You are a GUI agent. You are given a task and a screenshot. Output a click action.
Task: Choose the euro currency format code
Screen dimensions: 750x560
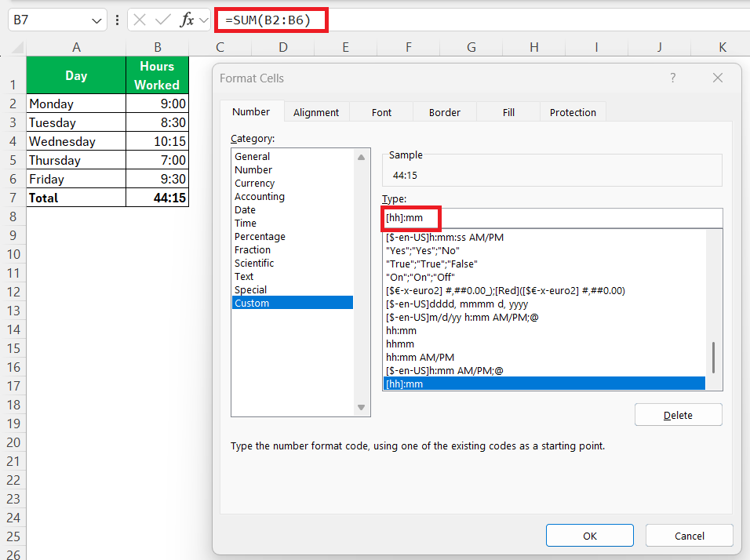544,291
